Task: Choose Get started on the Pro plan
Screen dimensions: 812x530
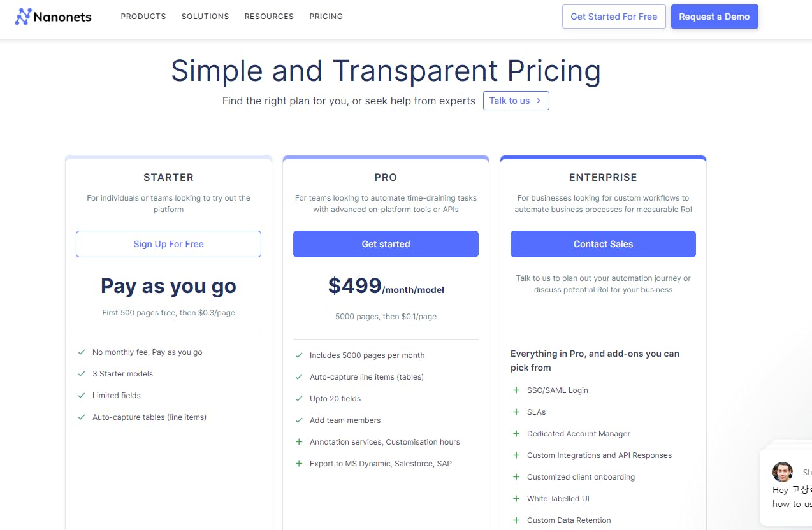Action: (x=386, y=244)
